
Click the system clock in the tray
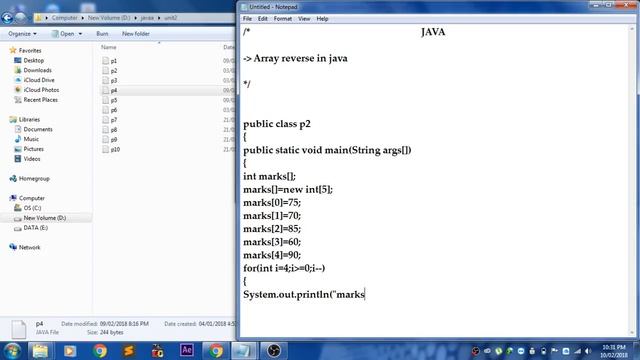pyautogui.click(x=613, y=351)
